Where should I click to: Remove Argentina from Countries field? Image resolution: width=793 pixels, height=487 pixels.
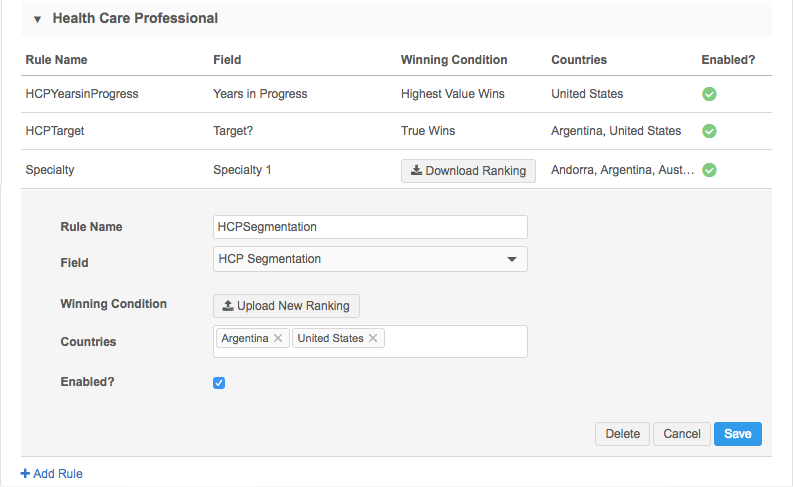pyautogui.click(x=279, y=338)
